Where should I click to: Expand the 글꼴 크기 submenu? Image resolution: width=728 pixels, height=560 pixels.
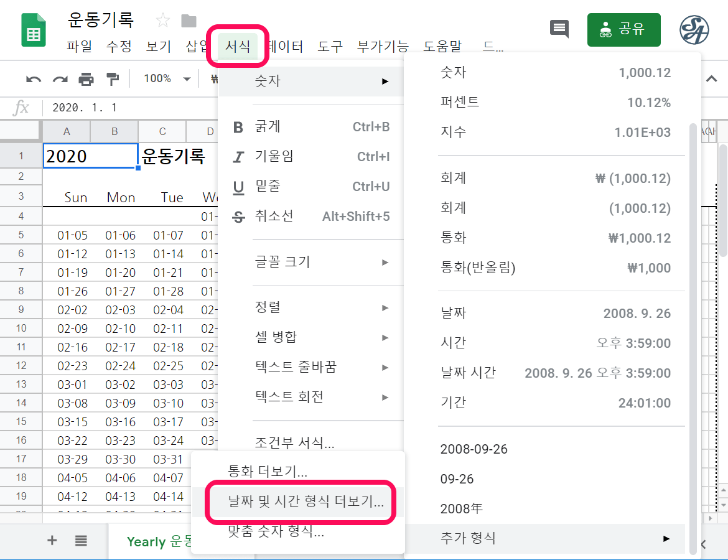[x=311, y=262]
